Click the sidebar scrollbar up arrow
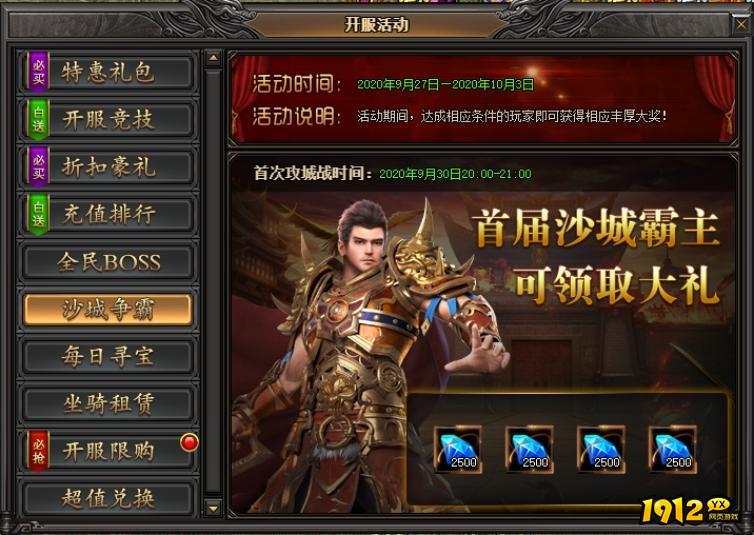 point(213,58)
